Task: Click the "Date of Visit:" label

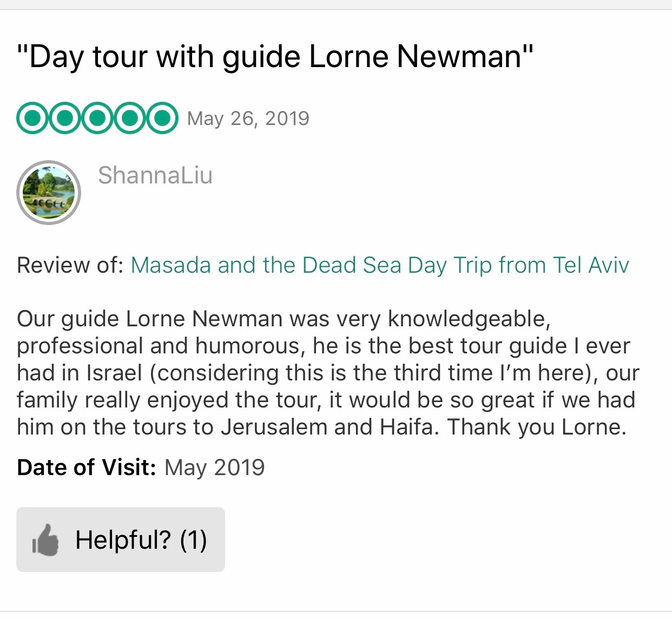Action: 87,468
